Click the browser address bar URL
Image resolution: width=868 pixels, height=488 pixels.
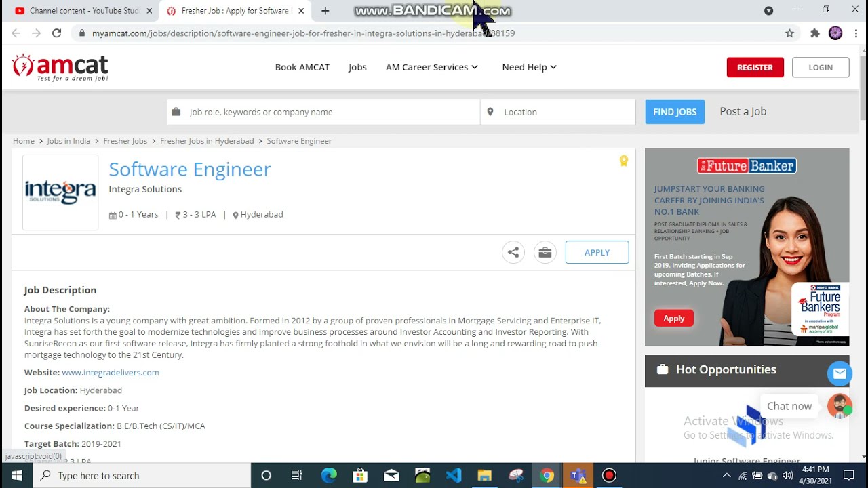click(303, 33)
